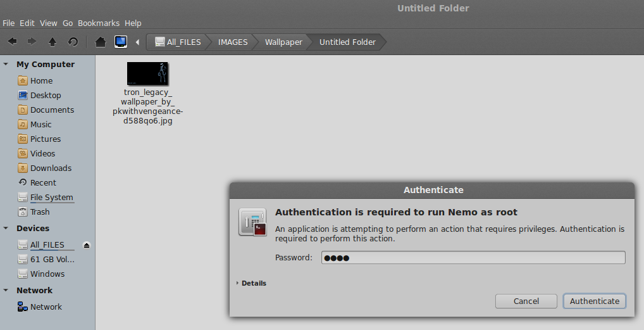Cancel the authentication dialog
The height and width of the screenshot is (330, 644).
(526, 301)
